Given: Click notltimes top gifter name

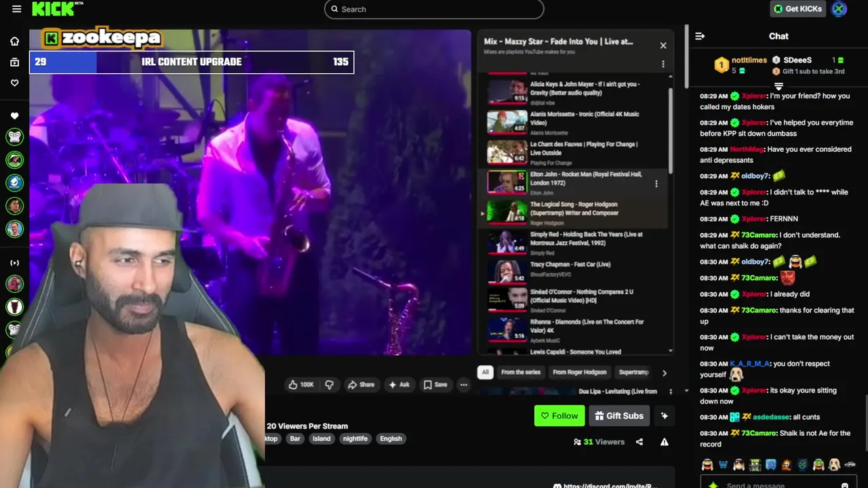Looking at the screenshot, I should pos(749,60).
